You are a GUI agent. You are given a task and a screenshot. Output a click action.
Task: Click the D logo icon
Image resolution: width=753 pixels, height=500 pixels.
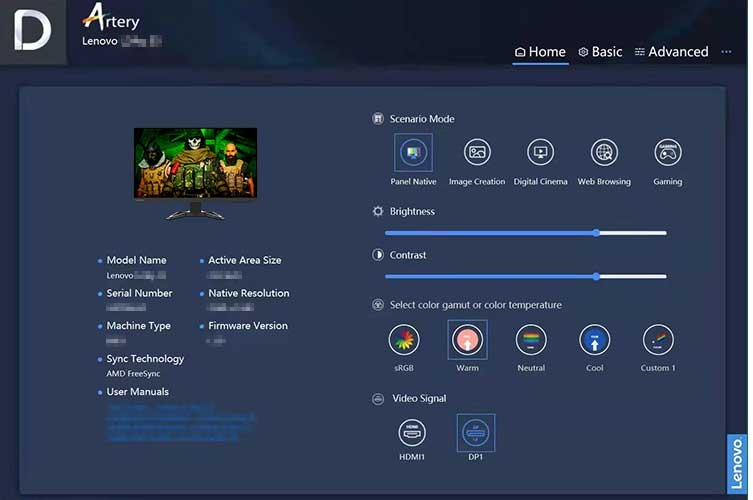(33, 32)
